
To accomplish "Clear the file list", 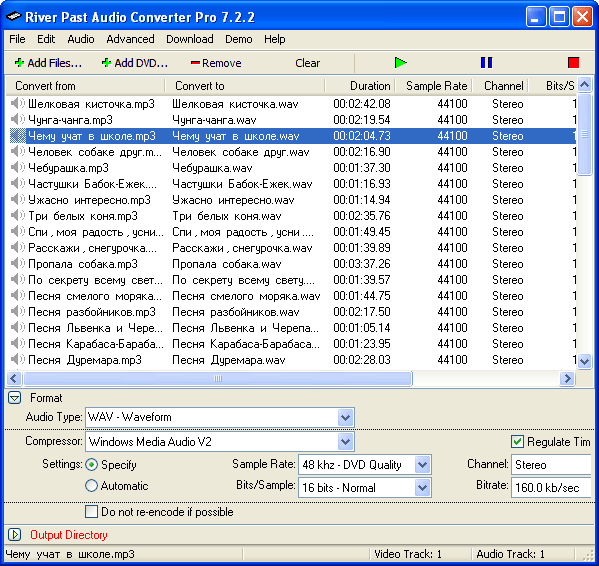I will [x=308, y=63].
